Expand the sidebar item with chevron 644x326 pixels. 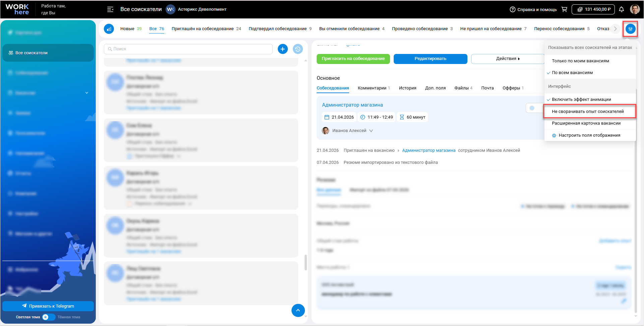(87, 93)
